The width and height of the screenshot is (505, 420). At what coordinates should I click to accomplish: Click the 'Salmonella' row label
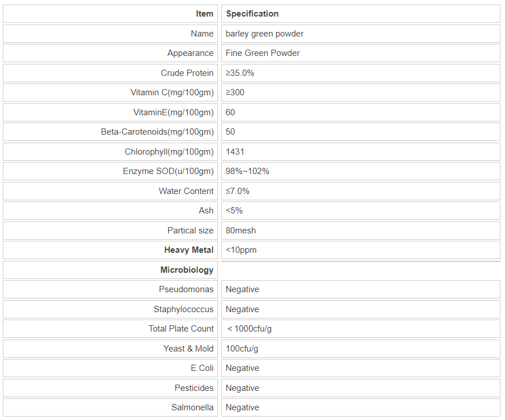pyautogui.click(x=192, y=407)
